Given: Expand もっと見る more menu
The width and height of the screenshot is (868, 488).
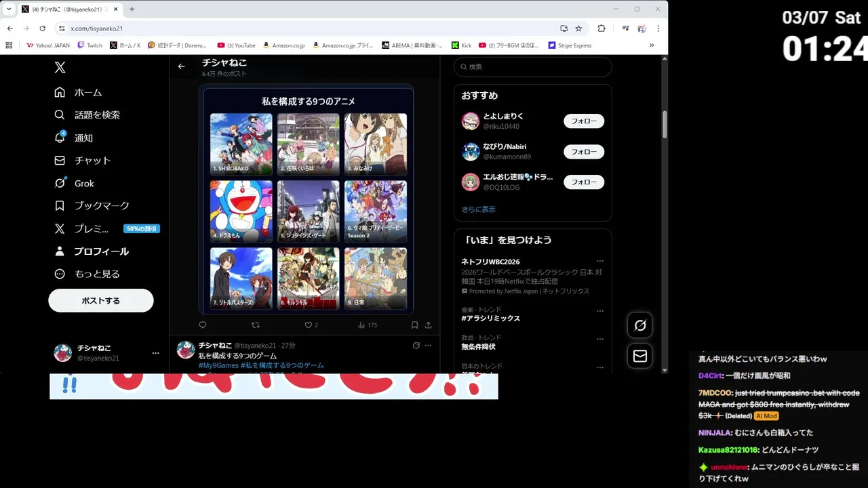Looking at the screenshot, I should tap(87, 274).
